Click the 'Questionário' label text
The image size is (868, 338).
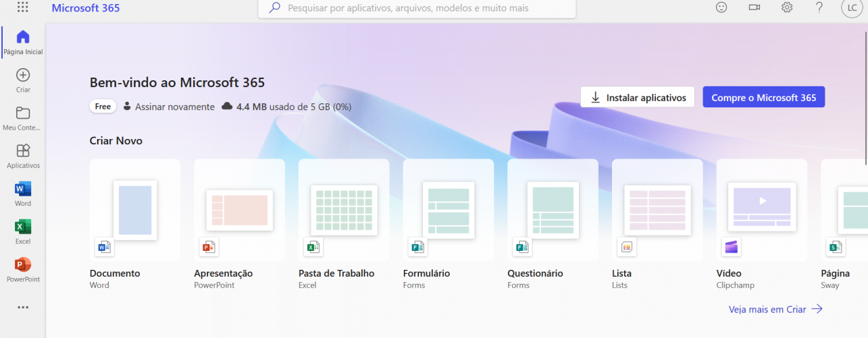(535, 273)
